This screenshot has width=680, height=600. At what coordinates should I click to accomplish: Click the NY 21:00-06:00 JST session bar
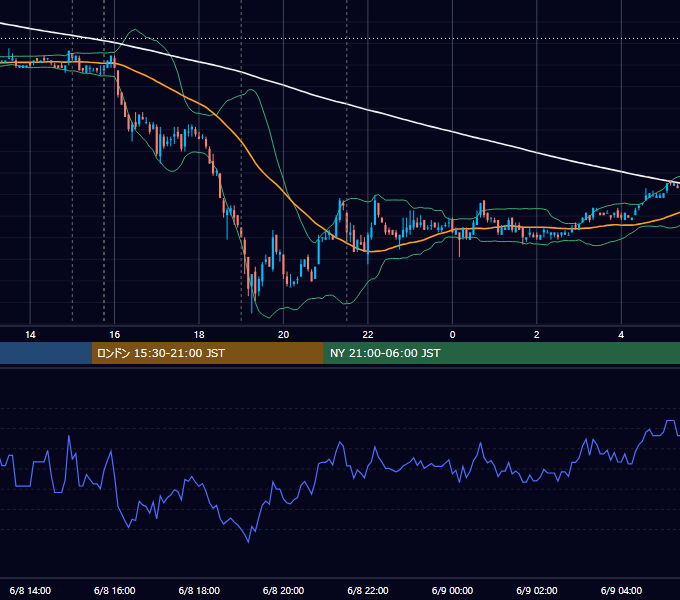click(x=502, y=353)
